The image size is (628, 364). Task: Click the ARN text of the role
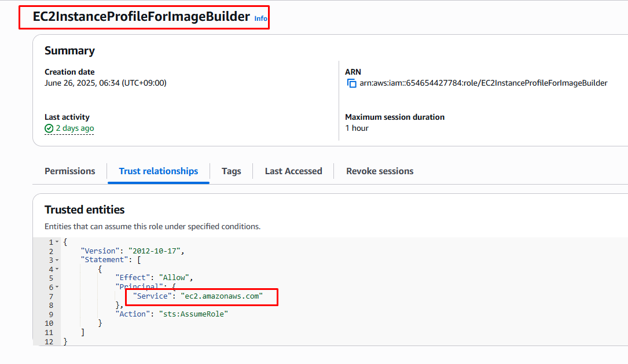tap(483, 83)
